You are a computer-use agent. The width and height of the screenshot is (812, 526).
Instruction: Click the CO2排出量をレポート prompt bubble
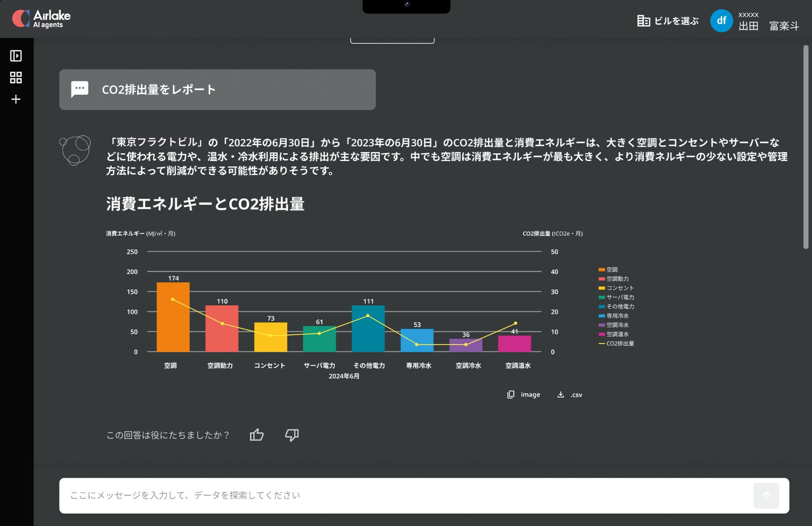(217, 89)
